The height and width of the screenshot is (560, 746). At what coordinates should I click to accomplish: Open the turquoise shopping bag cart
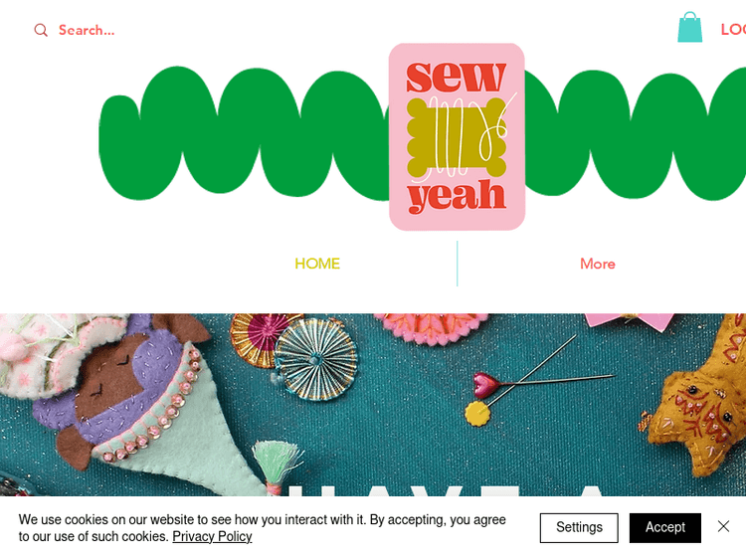[x=690, y=27]
